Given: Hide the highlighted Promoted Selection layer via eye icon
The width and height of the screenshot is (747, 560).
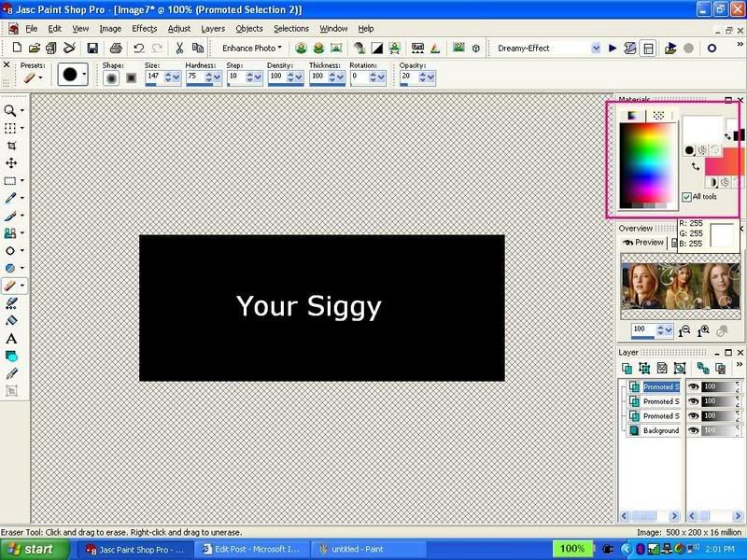Looking at the screenshot, I should [x=694, y=386].
